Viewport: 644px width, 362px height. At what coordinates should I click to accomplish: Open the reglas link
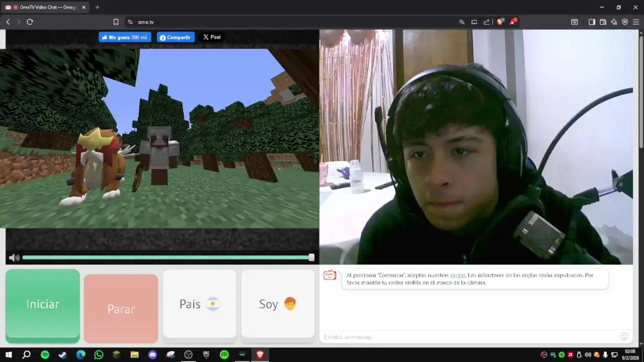tap(458, 276)
